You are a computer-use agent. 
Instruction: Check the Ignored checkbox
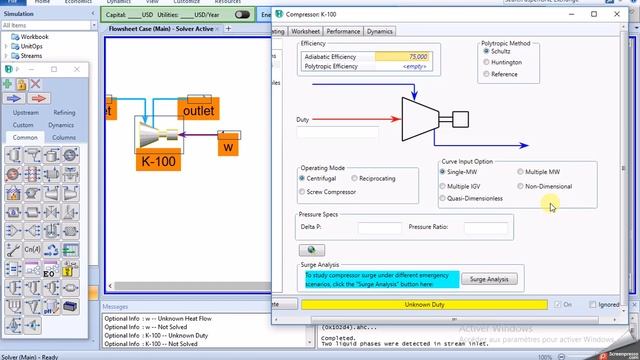point(593,304)
